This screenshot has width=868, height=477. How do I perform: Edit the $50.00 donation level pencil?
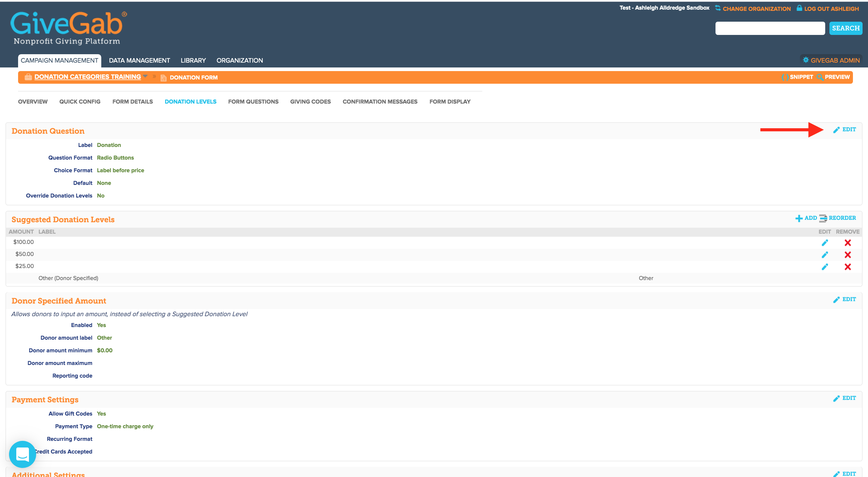(x=825, y=255)
